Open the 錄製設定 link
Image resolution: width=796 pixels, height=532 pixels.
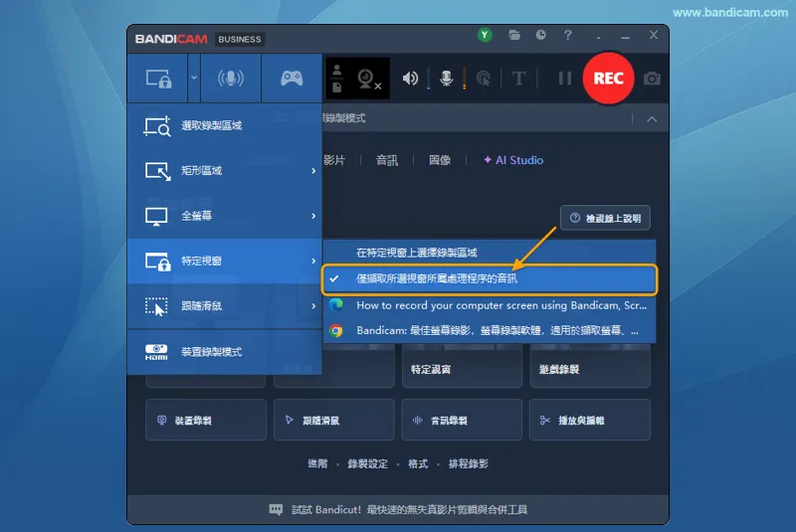coord(367,463)
